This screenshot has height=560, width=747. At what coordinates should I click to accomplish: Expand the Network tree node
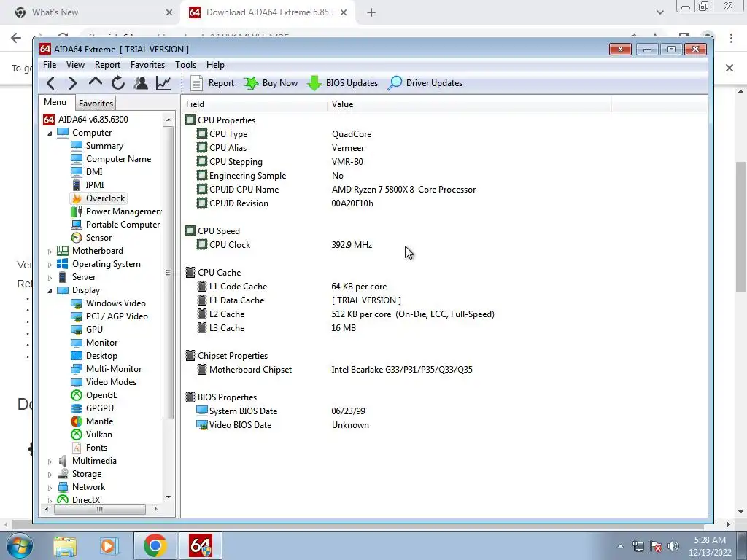tap(50, 488)
